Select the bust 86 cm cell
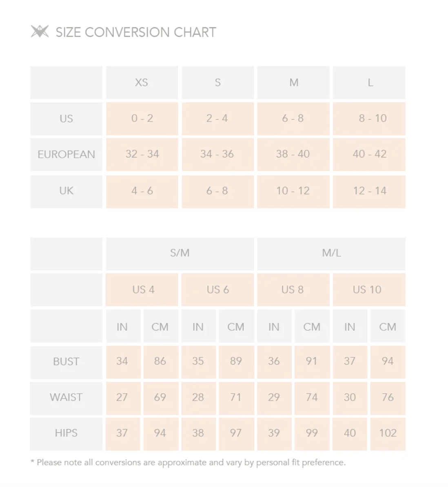 (160, 362)
